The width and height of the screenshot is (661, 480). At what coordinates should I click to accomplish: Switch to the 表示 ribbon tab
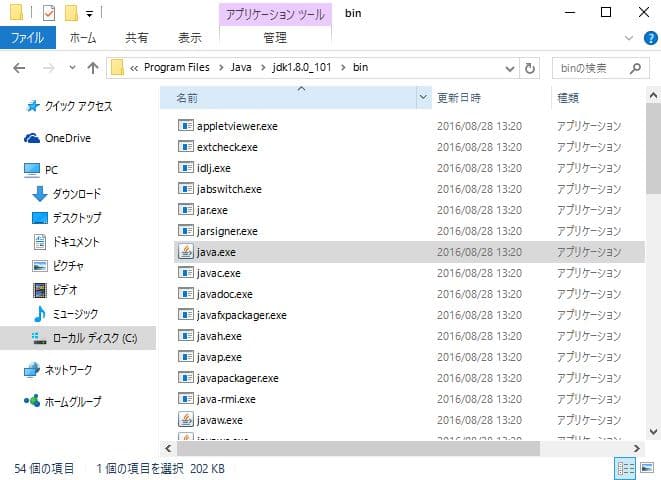pos(190,38)
